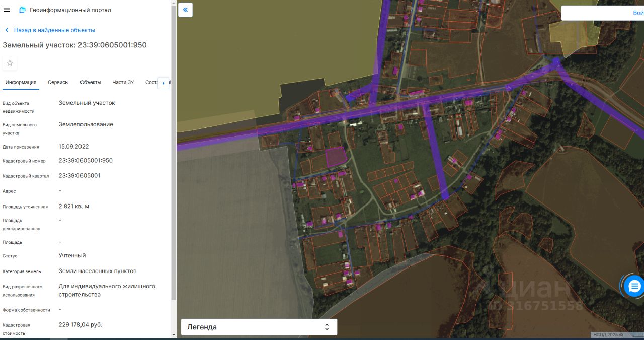Click the Форма собственности label

[26, 310]
